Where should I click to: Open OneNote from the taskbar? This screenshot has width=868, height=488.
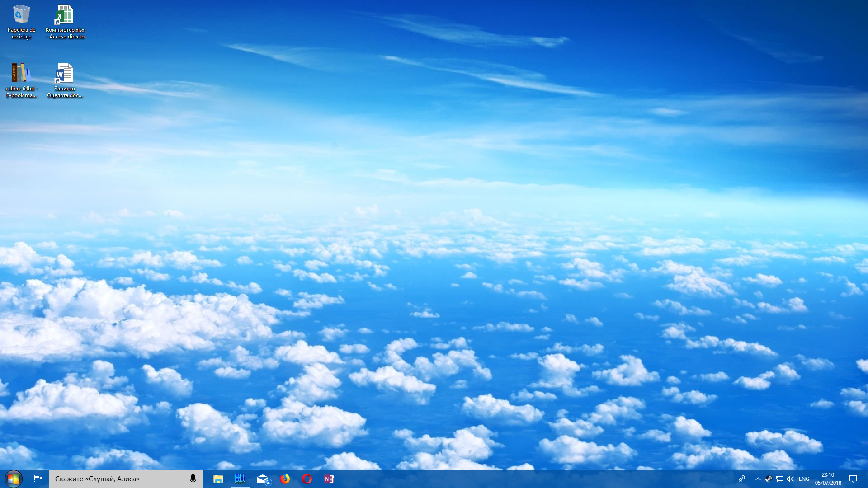click(329, 479)
